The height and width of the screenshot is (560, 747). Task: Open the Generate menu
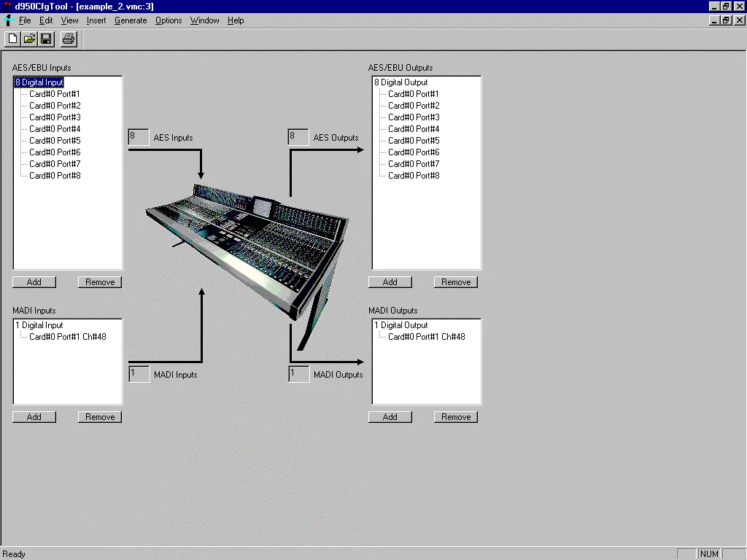tap(131, 20)
